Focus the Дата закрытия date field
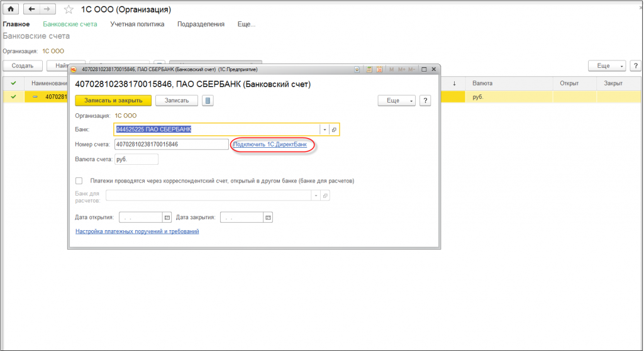Image resolution: width=644 pixels, height=351 pixels. click(242, 218)
